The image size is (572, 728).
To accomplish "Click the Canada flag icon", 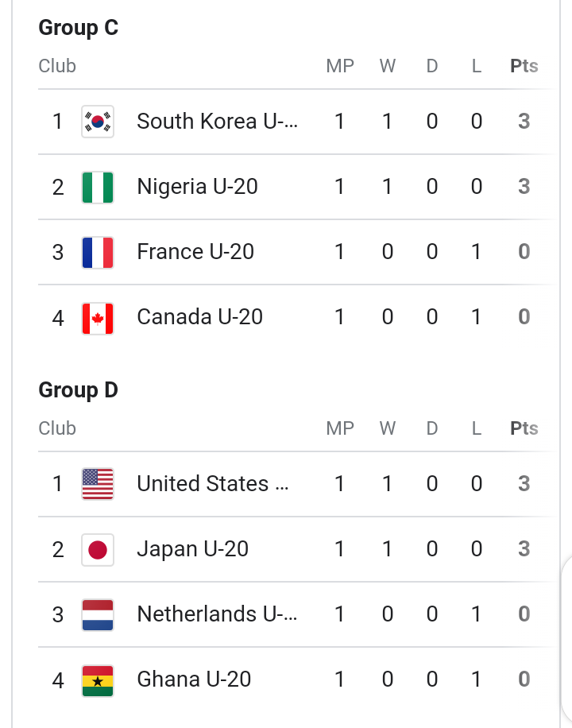I will pos(98,318).
